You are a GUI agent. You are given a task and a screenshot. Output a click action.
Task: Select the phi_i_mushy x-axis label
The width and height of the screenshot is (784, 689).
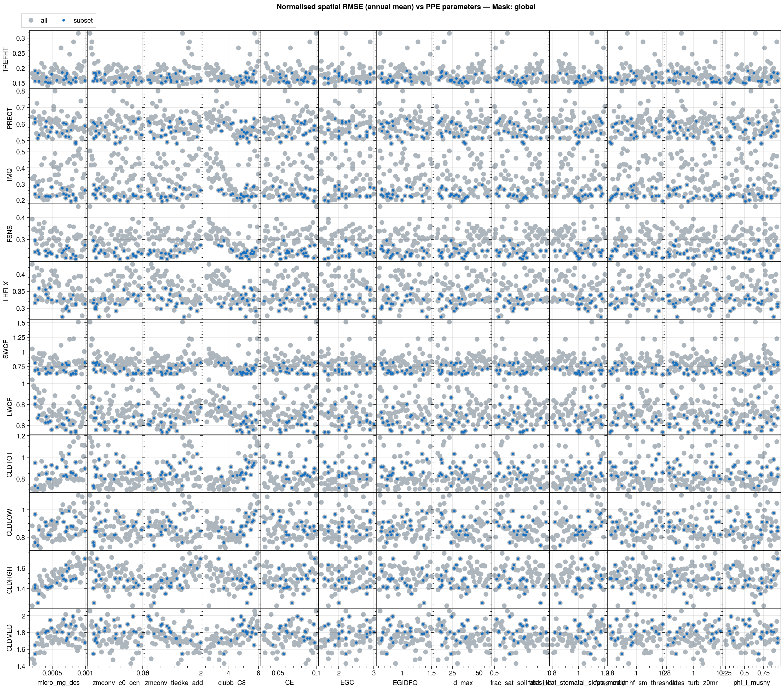(751, 682)
